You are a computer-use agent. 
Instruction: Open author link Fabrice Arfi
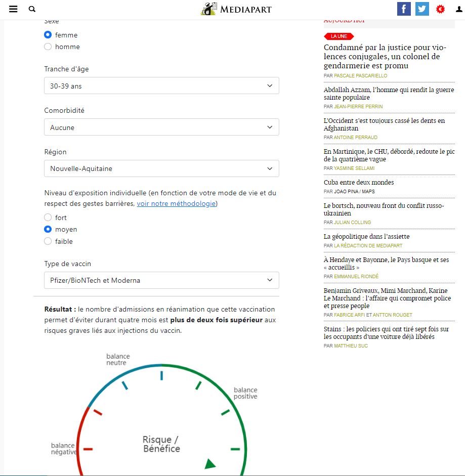point(350,315)
